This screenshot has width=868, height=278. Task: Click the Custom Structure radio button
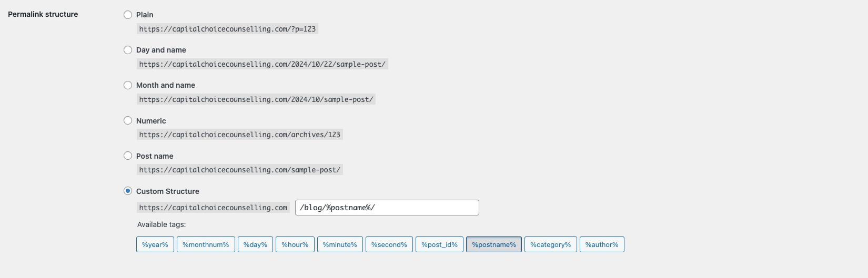click(x=128, y=191)
